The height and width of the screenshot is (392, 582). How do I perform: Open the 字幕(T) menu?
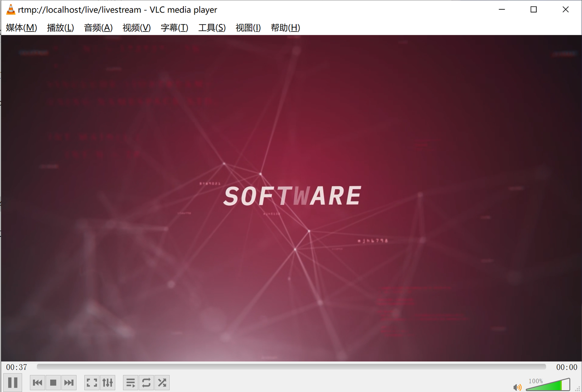(174, 27)
